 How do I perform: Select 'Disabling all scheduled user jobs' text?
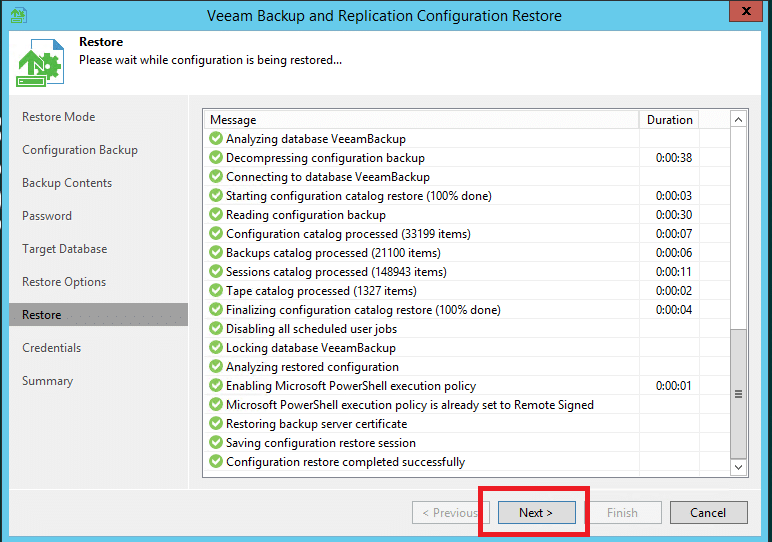[311, 329]
